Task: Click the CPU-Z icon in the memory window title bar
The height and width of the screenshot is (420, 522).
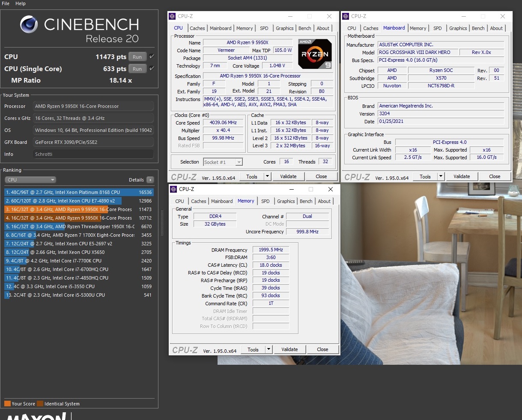Action: [x=173, y=189]
